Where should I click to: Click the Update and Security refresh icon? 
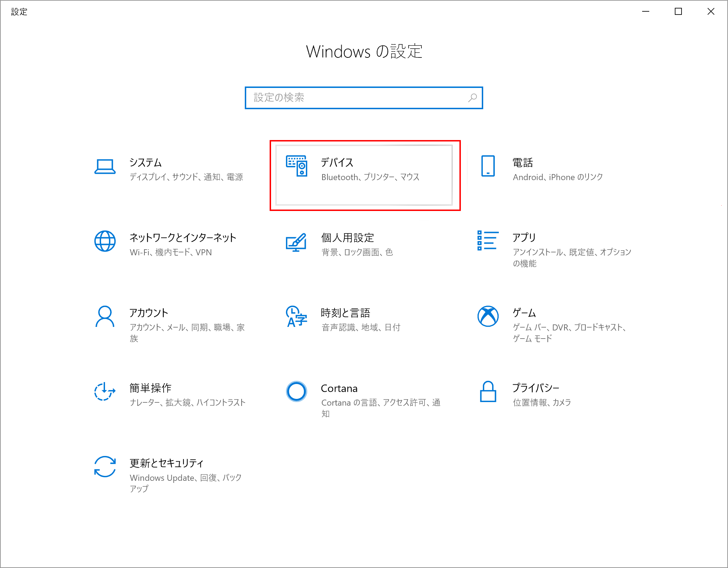(105, 467)
